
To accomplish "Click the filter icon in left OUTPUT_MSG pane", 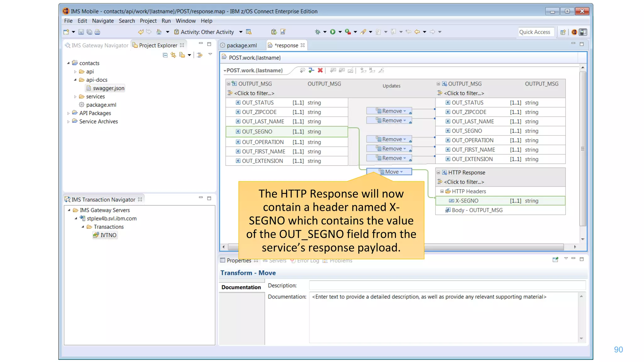I will click(x=230, y=93).
